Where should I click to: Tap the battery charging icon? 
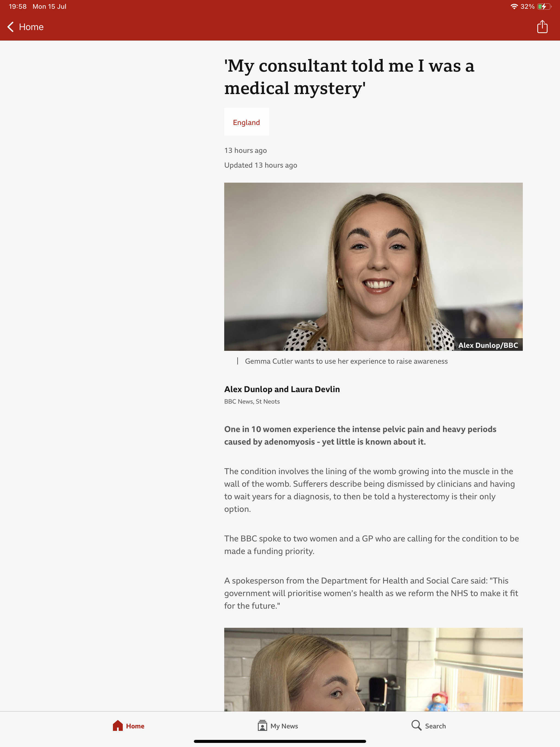click(x=544, y=6)
